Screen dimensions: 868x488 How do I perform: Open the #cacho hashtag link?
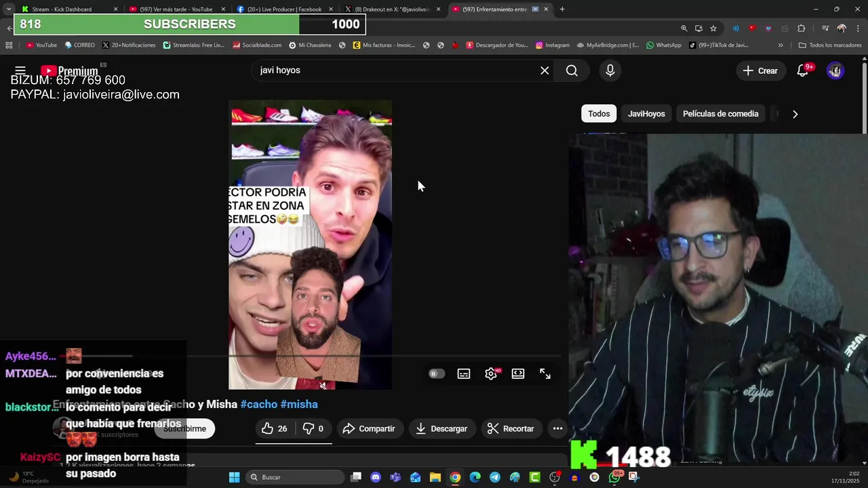click(x=259, y=404)
